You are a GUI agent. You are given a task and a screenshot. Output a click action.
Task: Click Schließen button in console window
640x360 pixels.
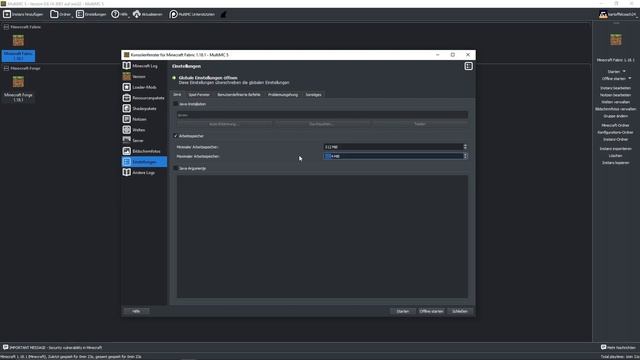click(x=460, y=311)
